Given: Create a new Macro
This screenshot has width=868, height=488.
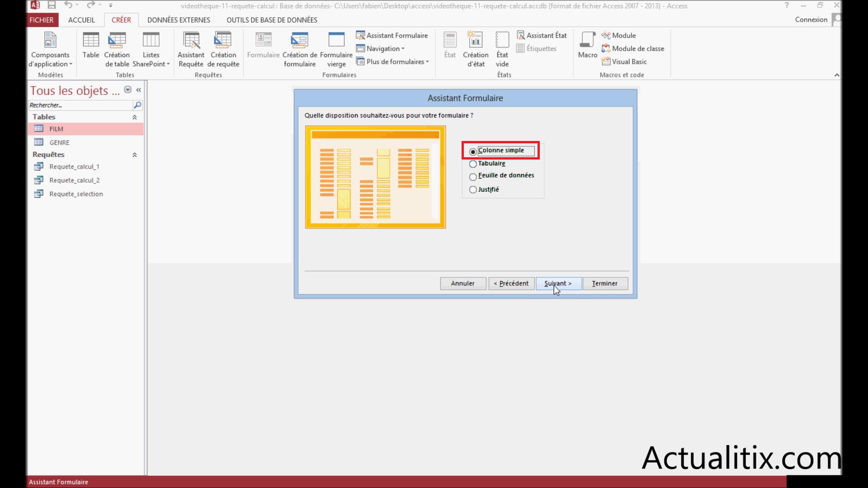Looking at the screenshot, I should 587,45.
